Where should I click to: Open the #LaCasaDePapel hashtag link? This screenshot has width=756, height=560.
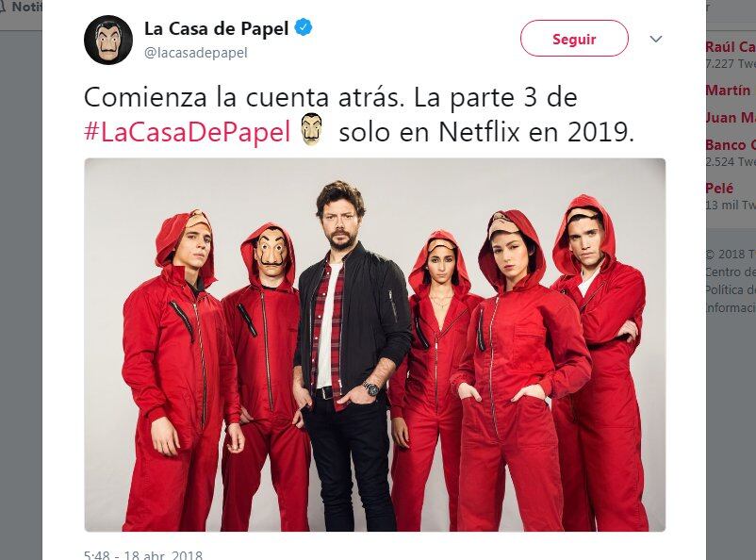(x=187, y=131)
